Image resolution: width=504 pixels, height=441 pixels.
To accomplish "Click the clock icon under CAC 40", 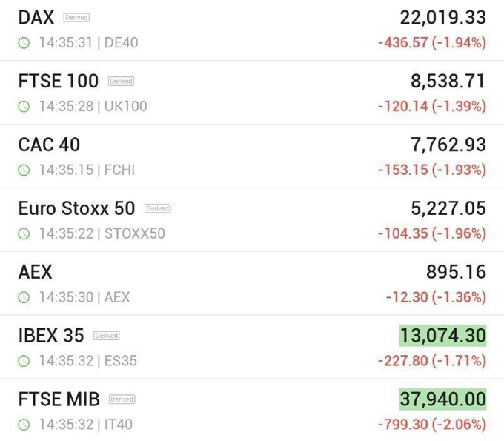I will click(x=24, y=170).
